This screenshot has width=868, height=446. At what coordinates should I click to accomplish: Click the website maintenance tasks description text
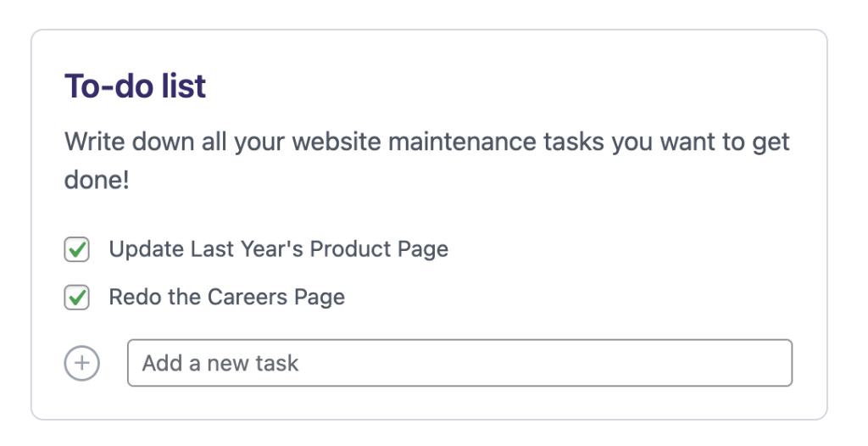pyautogui.click(x=426, y=141)
